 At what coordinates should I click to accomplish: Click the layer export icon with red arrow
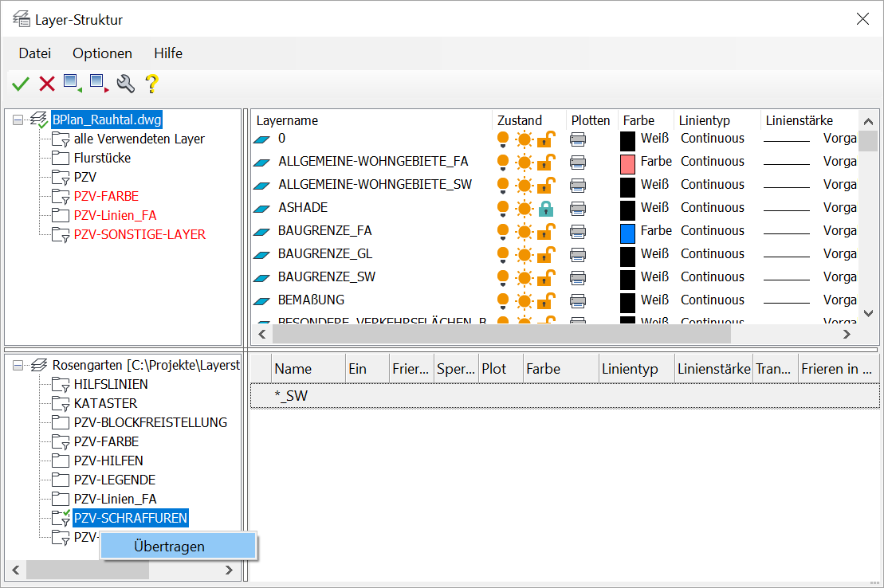(99, 83)
